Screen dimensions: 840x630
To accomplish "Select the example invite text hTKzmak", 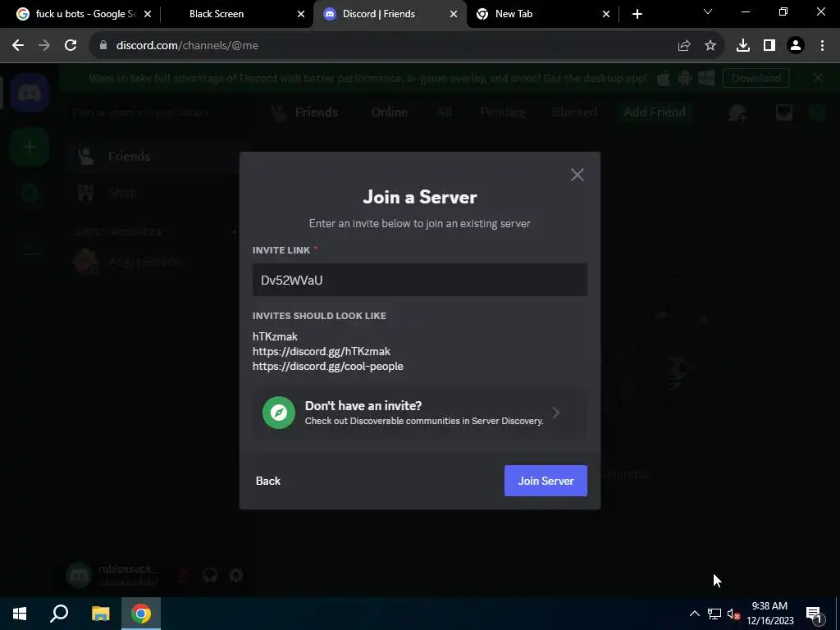I will (x=275, y=336).
